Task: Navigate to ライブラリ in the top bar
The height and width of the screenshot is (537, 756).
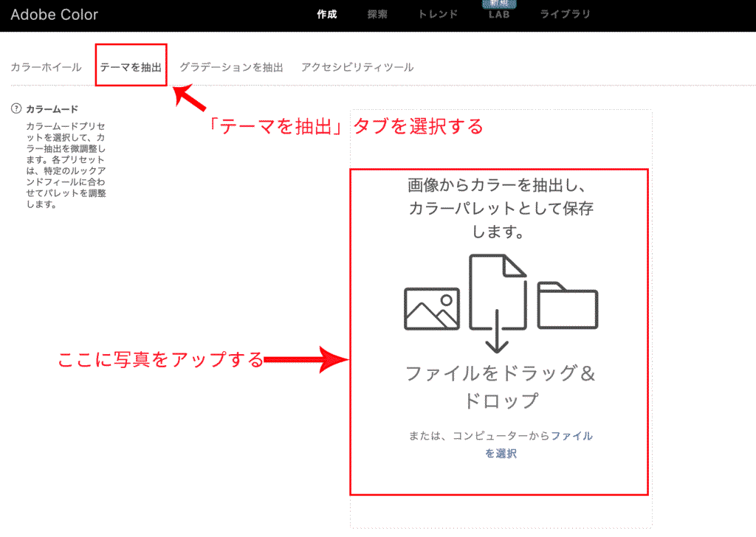Action: (565, 15)
